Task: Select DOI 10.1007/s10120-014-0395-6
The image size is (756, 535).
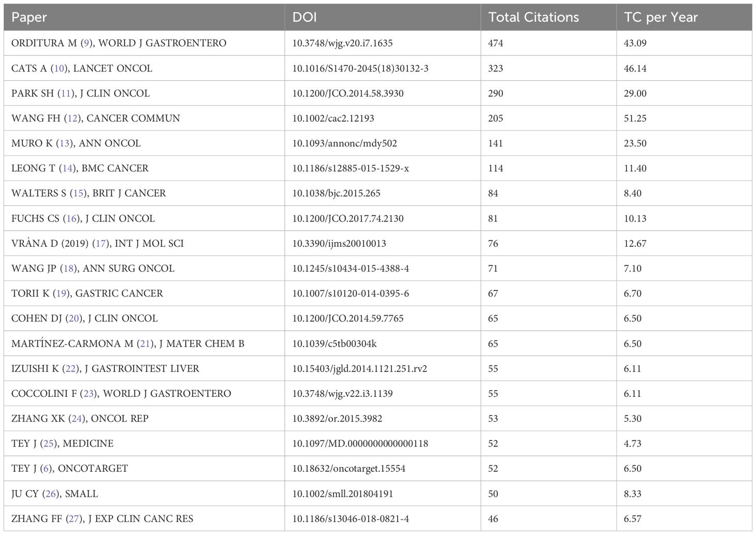Action: [x=351, y=293]
